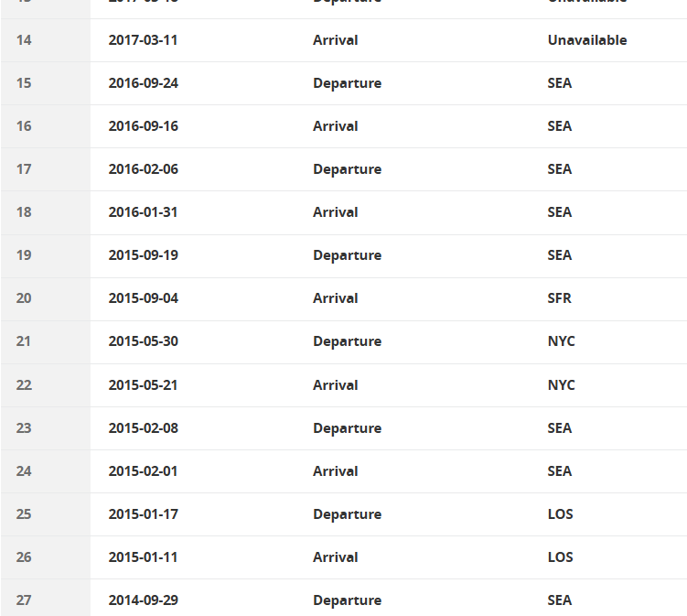The image size is (687, 616).
Task: Click the 2015-01-11 date cell
Action: point(143,557)
